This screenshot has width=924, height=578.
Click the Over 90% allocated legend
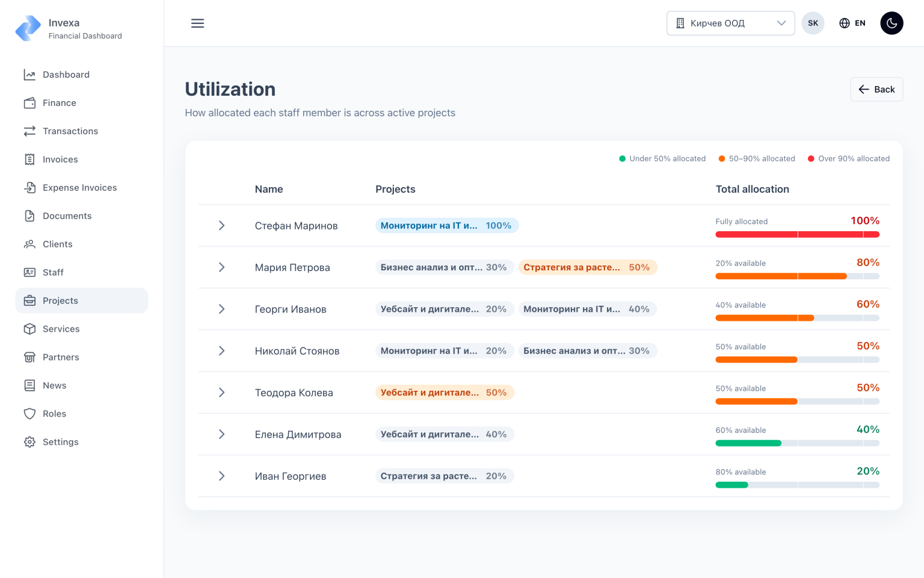[x=848, y=159]
